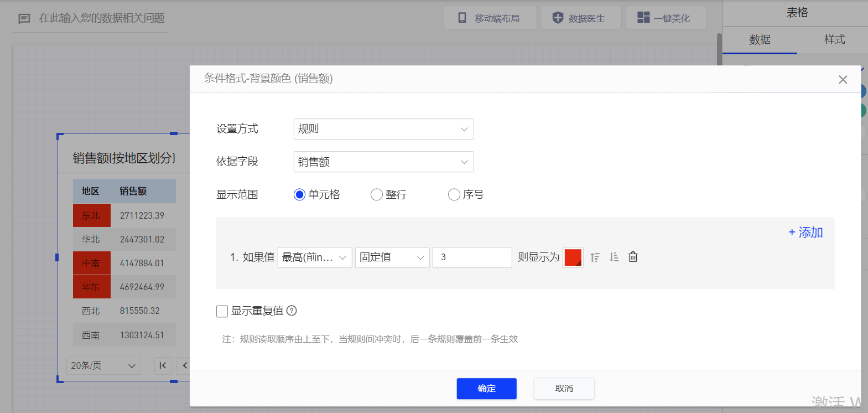Click the 确定 button
Viewport: 868px width, 413px height.
(486, 389)
